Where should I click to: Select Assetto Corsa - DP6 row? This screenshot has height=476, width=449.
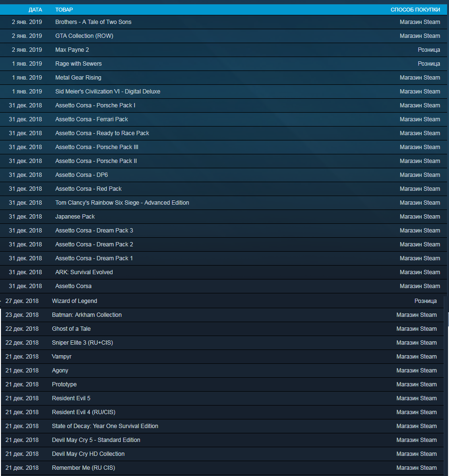click(224, 175)
